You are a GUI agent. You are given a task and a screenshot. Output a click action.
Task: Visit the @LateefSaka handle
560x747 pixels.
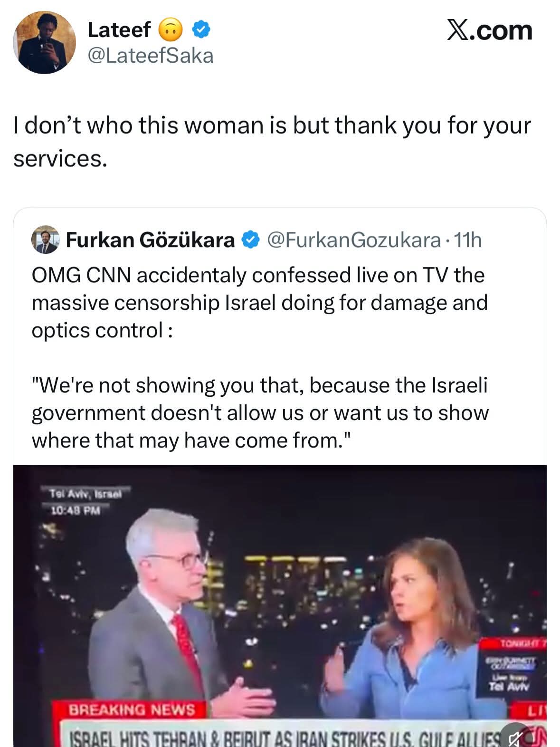(x=151, y=56)
